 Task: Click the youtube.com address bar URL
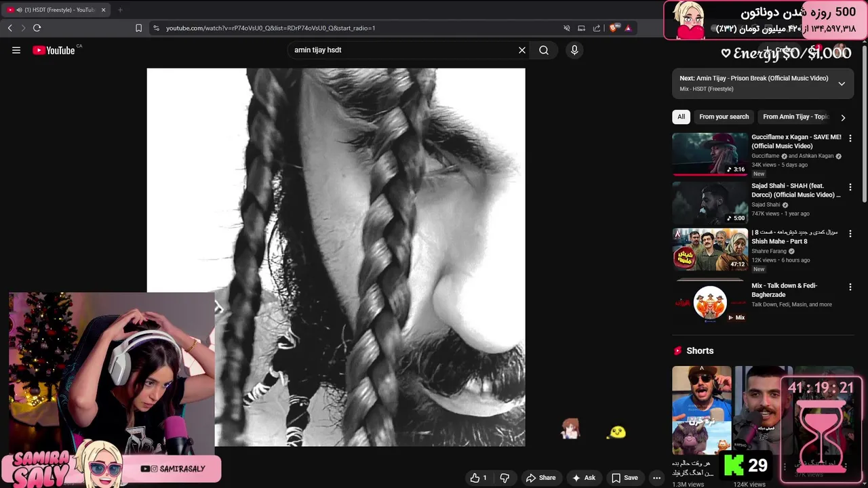[x=271, y=28]
